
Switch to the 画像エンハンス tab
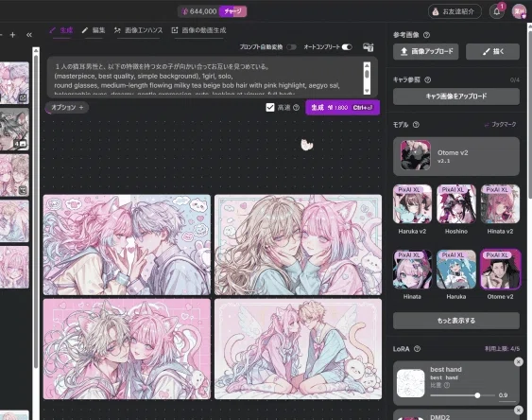click(x=138, y=30)
